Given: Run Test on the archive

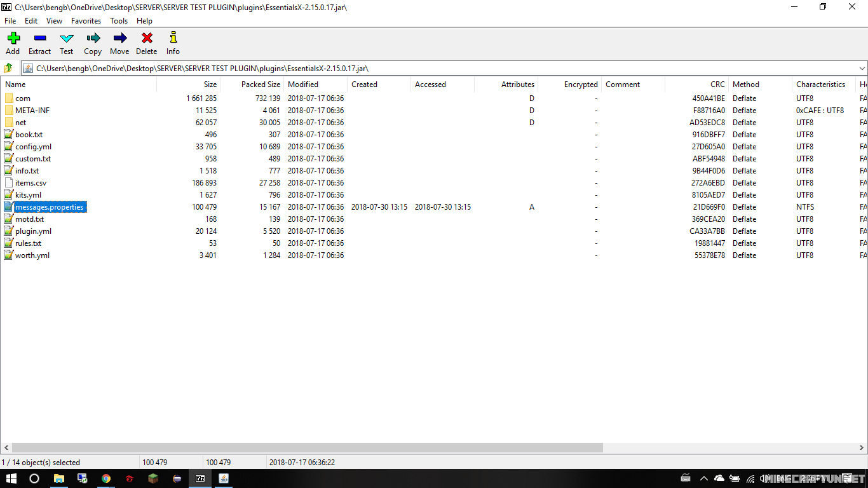Looking at the screenshot, I should tap(67, 43).
